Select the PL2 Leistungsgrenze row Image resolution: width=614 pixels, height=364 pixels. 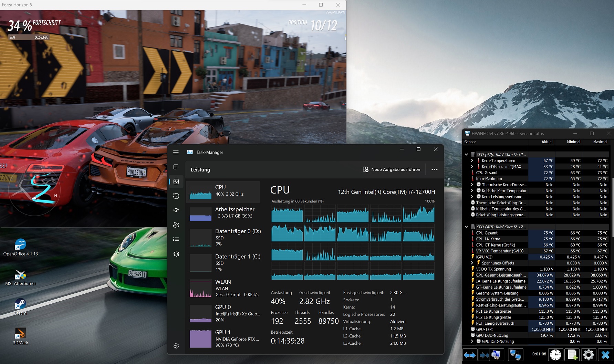click(x=537, y=317)
